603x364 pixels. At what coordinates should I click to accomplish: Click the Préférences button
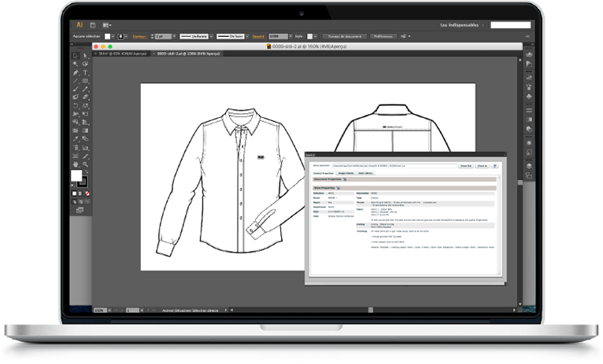tap(384, 36)
